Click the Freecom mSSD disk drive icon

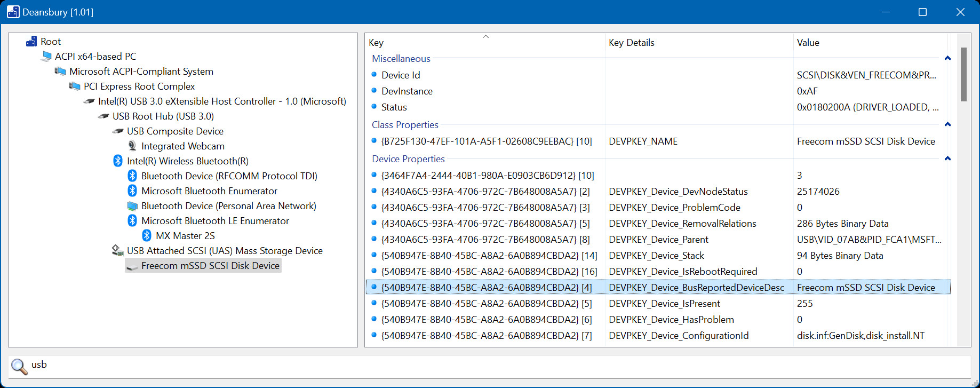coord(132,266)
